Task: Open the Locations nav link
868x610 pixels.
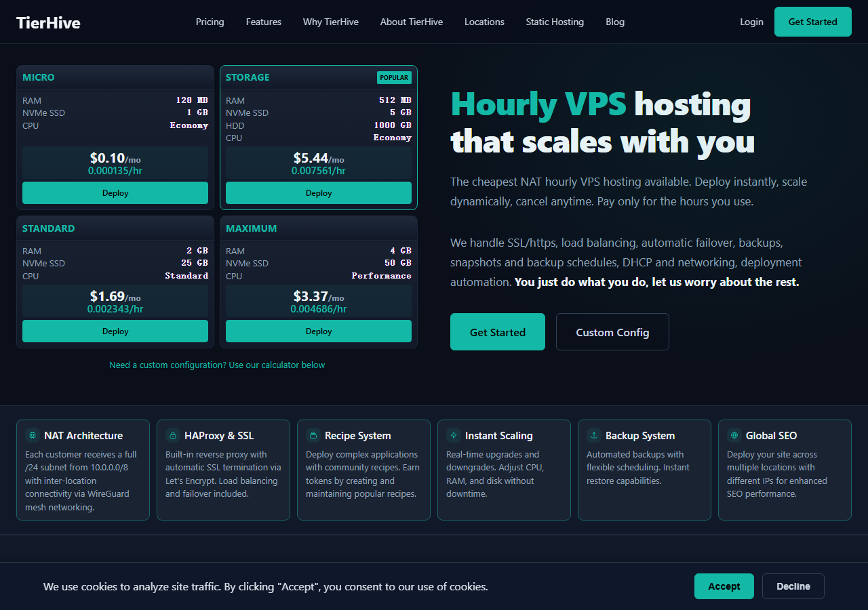Action: (x=484, y=22)
